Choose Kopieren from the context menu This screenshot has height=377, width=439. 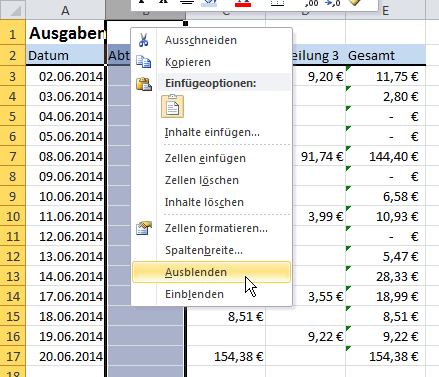coord(211,62)
